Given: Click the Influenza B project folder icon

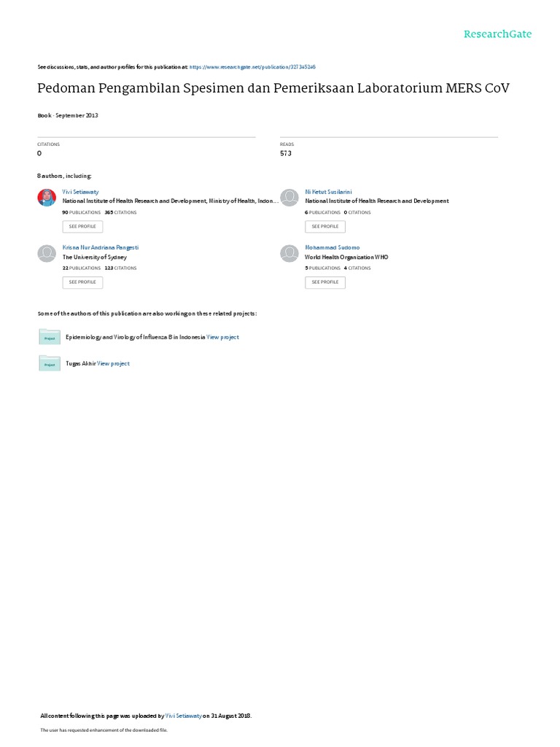Looking at the screenshot, I should point(50,336).
